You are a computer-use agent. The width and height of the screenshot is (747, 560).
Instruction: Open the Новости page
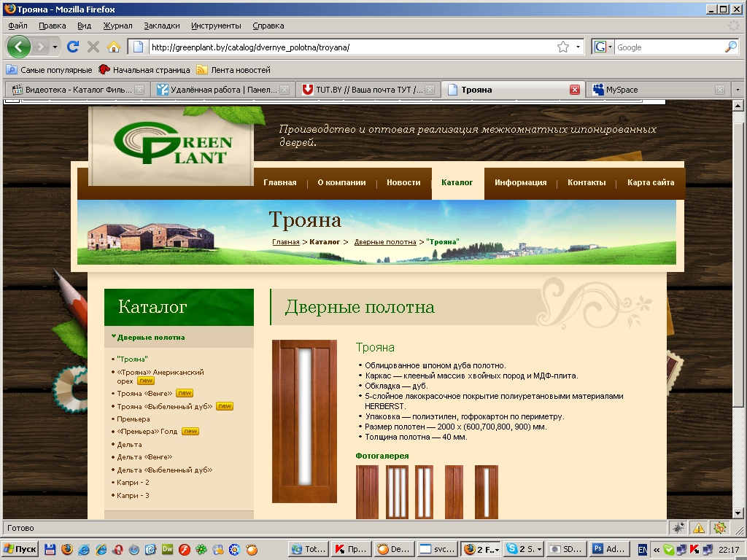[403, 182]
